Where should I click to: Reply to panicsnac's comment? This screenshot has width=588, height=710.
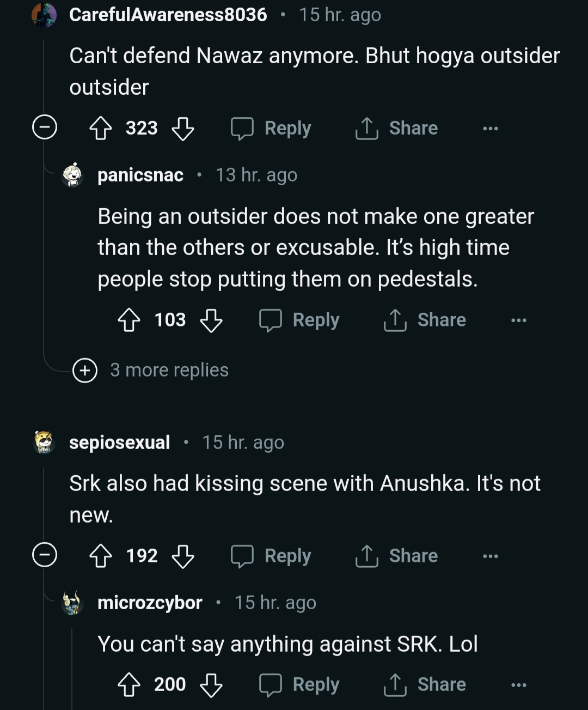[299, 320]
